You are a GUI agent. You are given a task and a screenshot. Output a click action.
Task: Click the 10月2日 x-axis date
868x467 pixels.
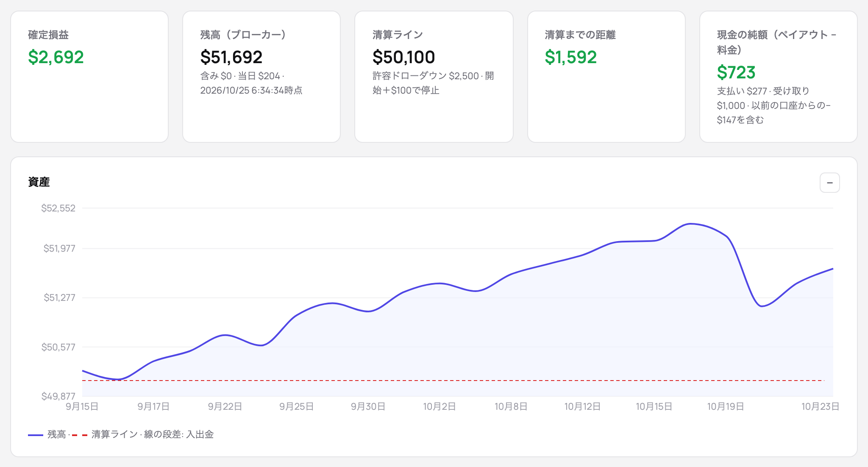pyautogui.click(x=440, y=406)
